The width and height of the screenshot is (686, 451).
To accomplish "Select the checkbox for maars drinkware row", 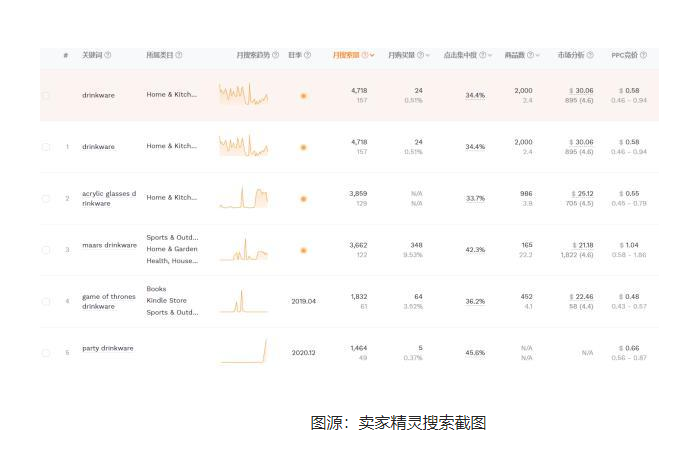I will [x=46, y=250].
